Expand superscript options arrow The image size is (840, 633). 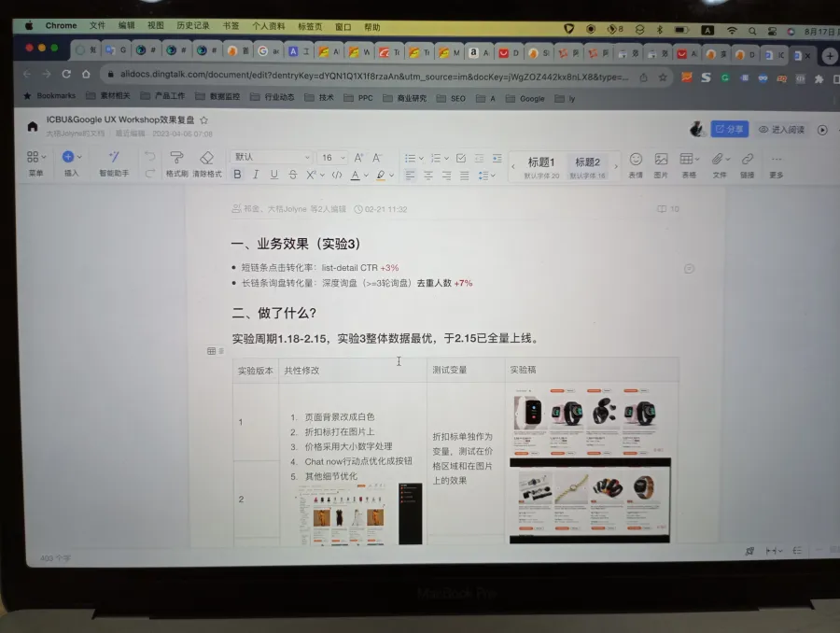322,175
